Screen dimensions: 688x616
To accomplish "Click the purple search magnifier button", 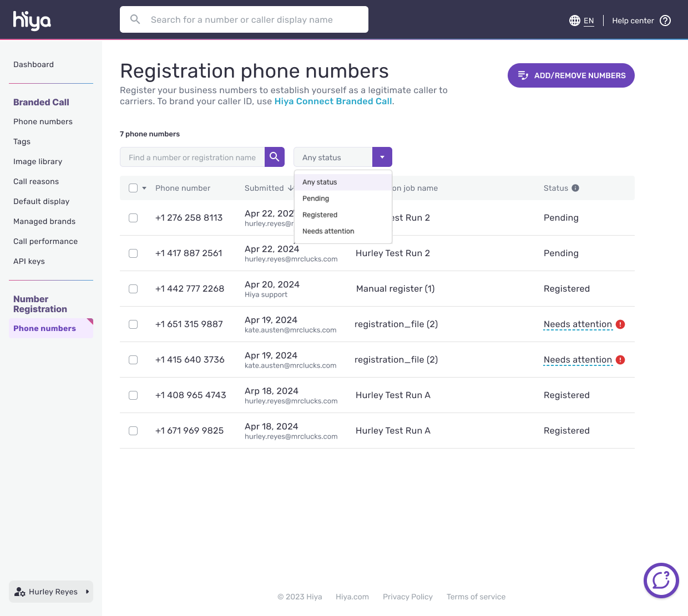I will coord(275,157).
